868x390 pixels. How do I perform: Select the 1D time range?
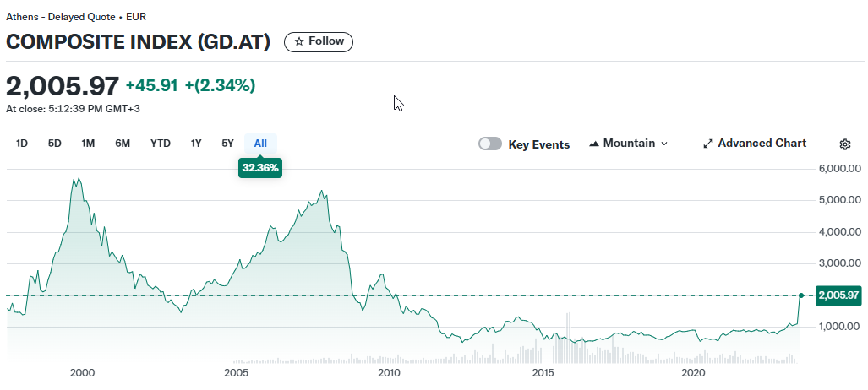[22, 144]
